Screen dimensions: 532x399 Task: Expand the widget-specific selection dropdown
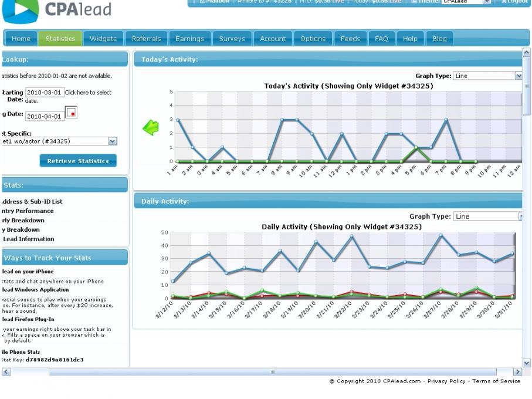(112, 141)
